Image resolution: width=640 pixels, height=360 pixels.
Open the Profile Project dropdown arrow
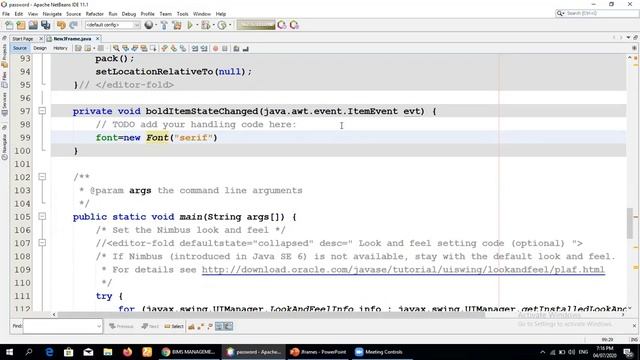point(230,25)
